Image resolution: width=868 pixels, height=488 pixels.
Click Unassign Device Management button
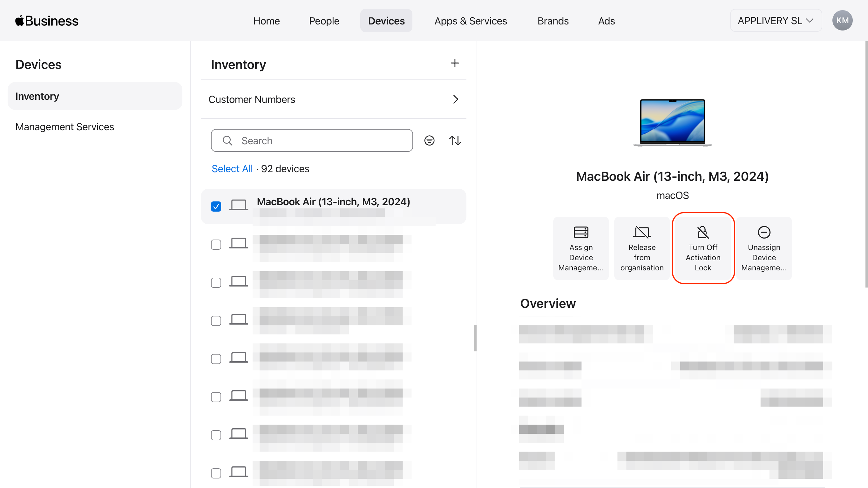[x=763, y=248]
